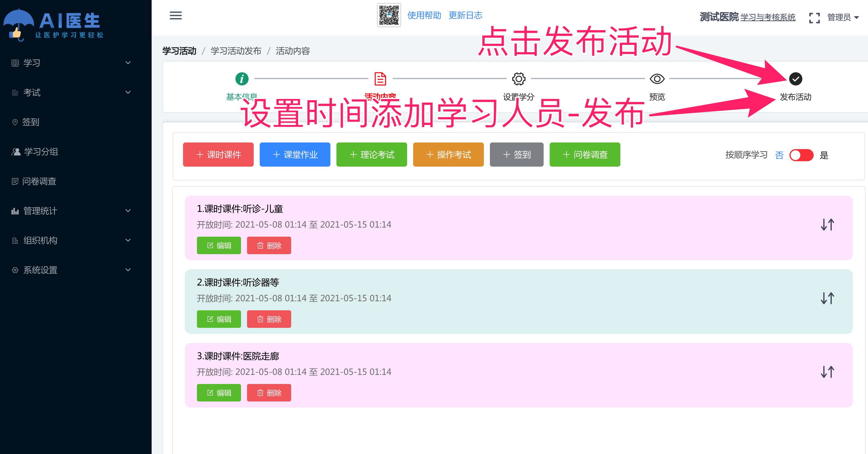The height and width of the screenshot is (454, 868).
Task: Add a 理论考试 item
Action: [x=372, y=155]
